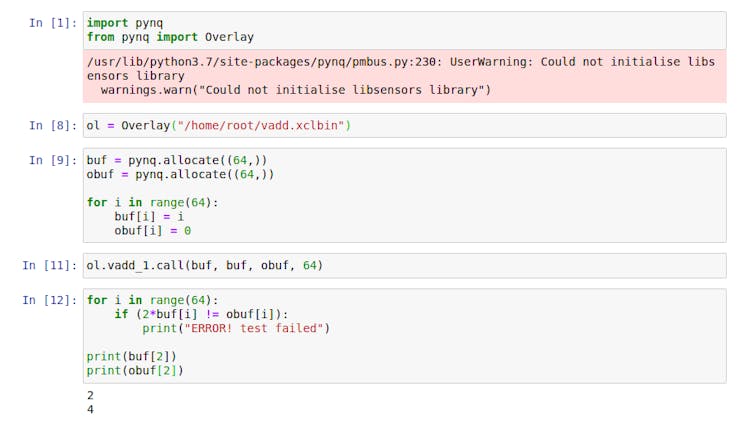740x425 pixels.
Task: Click the pink UserWarning output area
Action: (404, 76)
